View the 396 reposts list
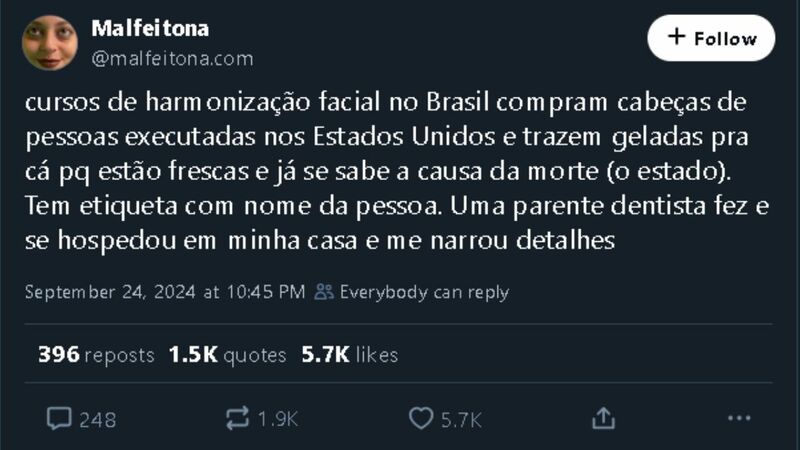The height and width of the screenshot is (450, 800). pos(96,355)
